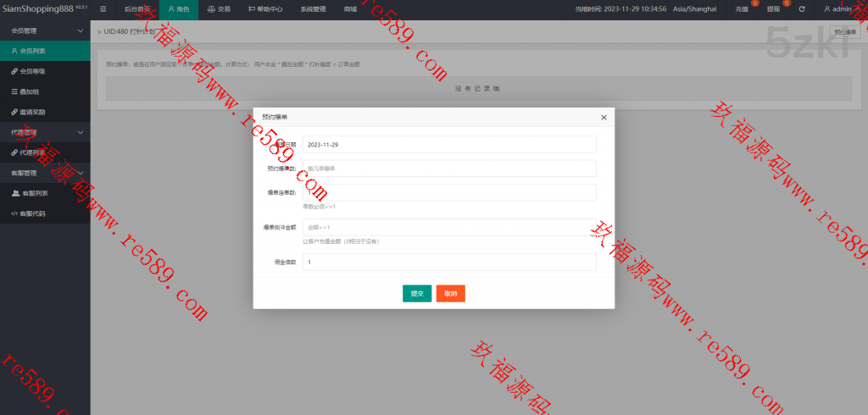Open 会员等级 in the sidebar

tap(45, 71)
